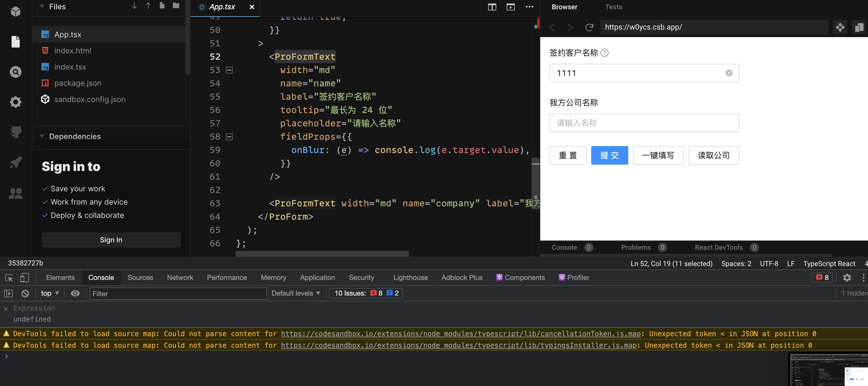This screenshot has height=386, width=868.
Task: Open the Default levels dropdown in Console
Action: pyautogui.click(x=295, y=293)
